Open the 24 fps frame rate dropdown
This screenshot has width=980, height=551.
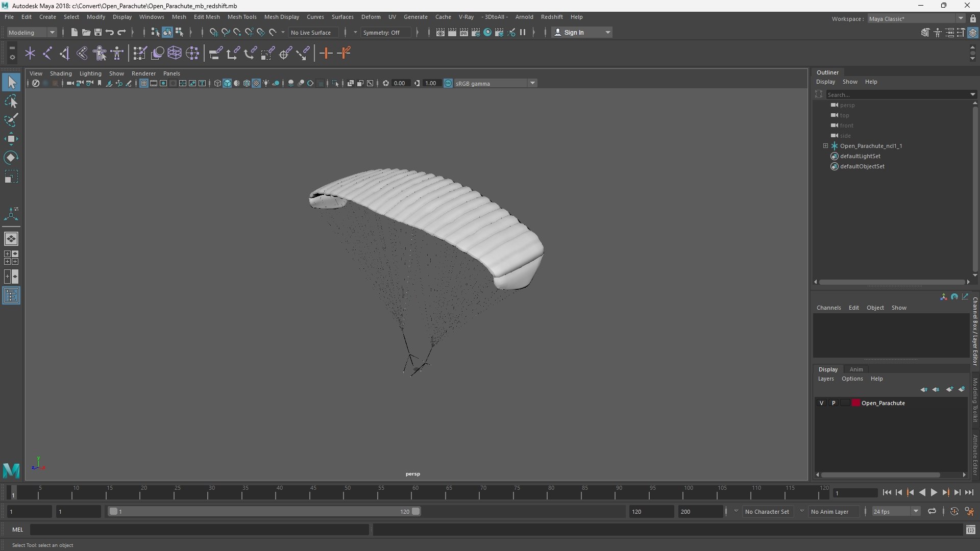(x=896, y=511)
